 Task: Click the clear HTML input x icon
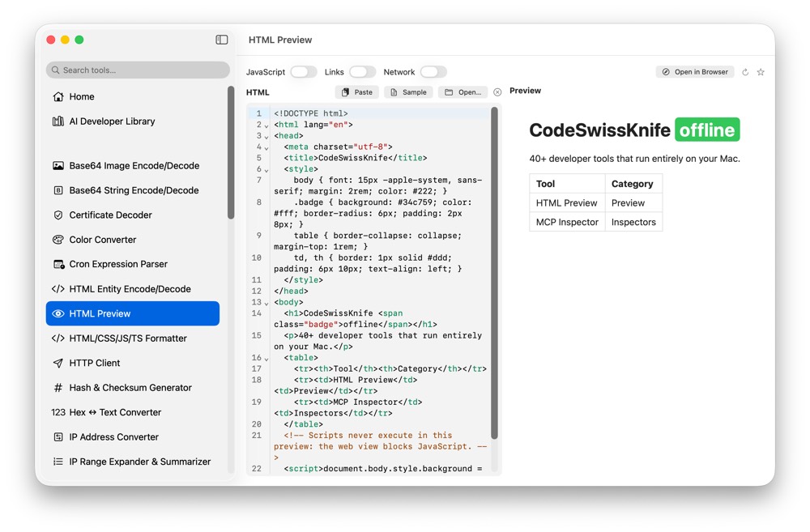(497, 92)
